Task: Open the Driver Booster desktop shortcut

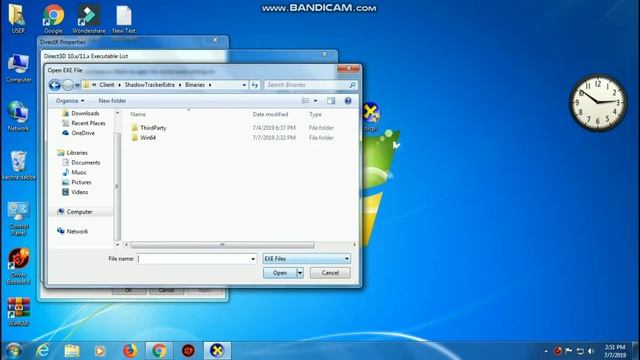Action: tap(19, 267)
